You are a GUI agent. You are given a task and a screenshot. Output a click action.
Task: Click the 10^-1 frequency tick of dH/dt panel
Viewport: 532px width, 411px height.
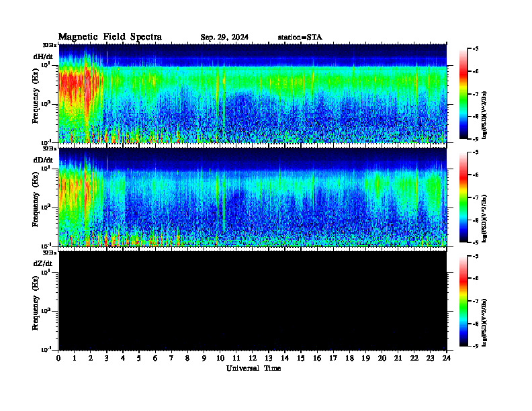coord(46,142)
